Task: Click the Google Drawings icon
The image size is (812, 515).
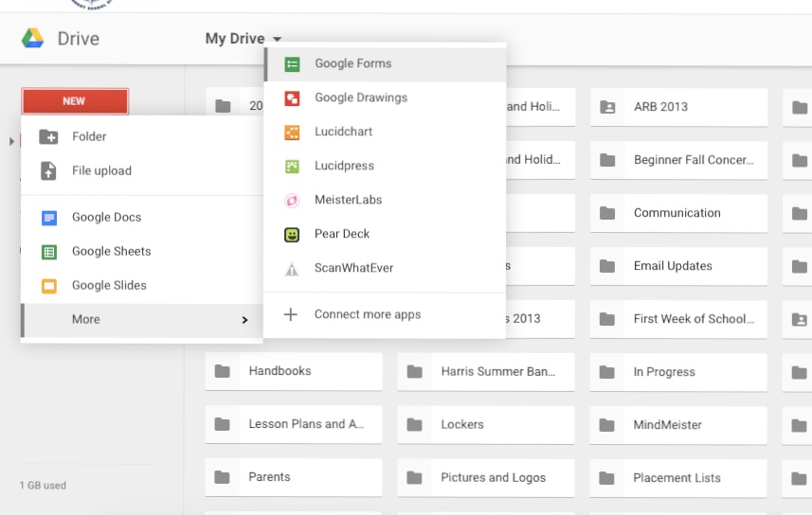Action: pyautogui.click(x=292, y=98)
